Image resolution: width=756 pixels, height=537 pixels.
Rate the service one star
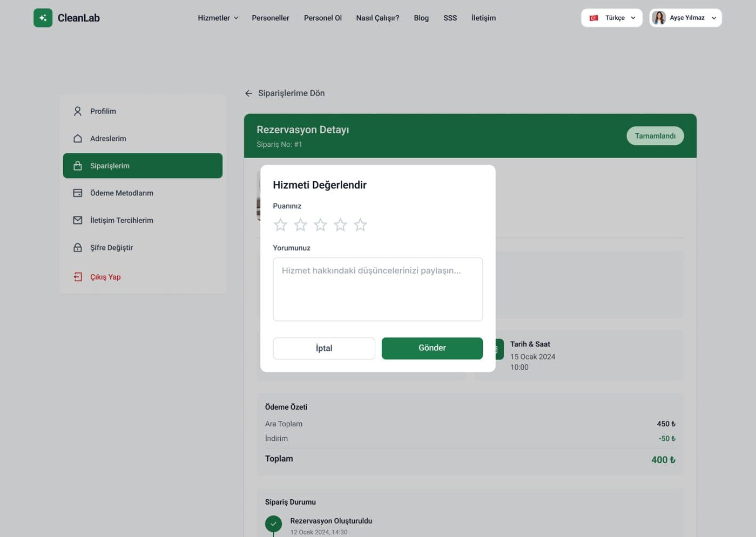tap(280, 225)
